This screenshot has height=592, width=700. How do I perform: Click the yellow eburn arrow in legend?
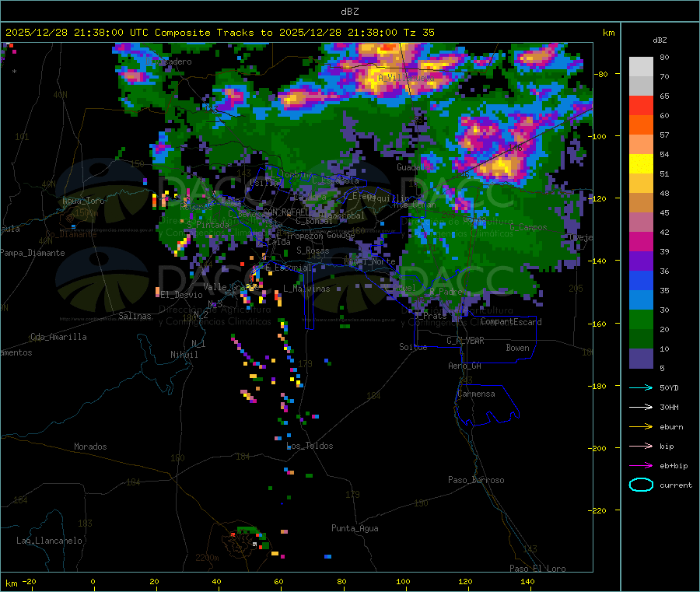[641, 427]
